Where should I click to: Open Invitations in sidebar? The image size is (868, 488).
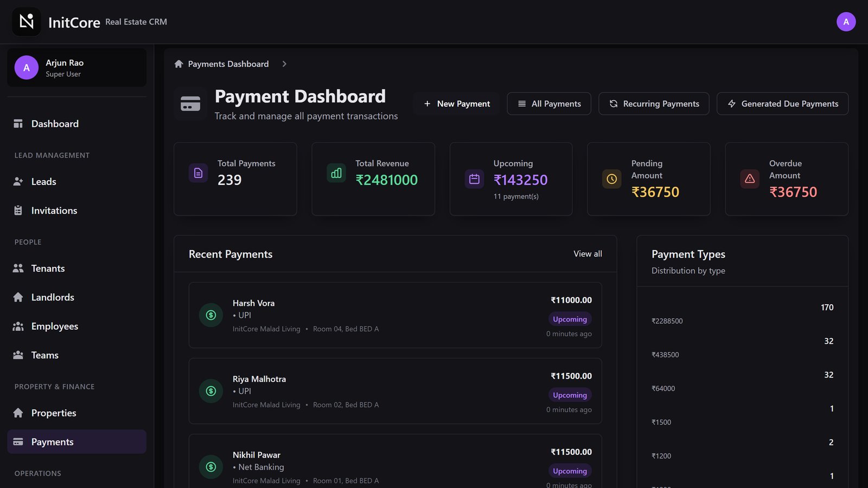[x=77, y=210]
